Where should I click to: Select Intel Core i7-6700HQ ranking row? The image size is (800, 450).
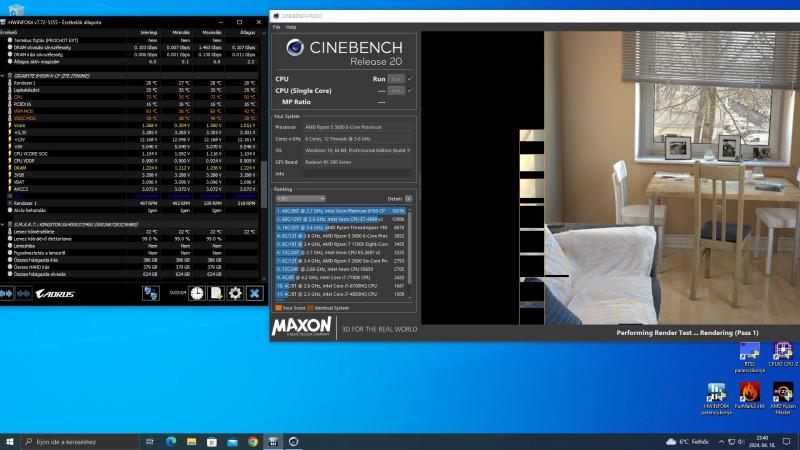click(x=340, y=286)
